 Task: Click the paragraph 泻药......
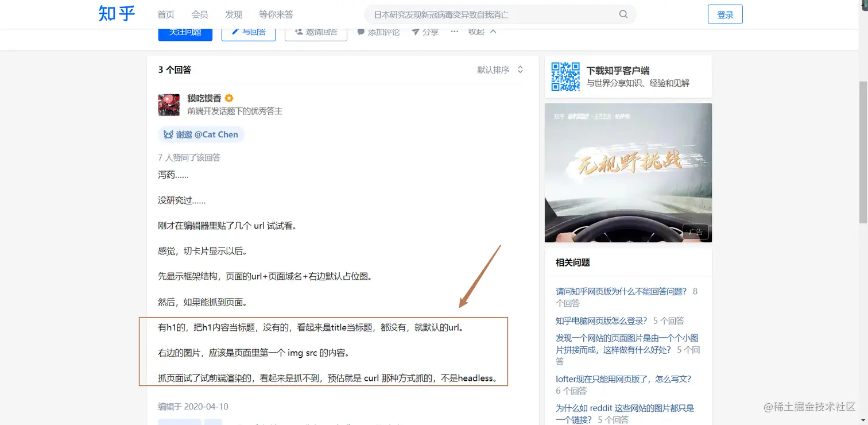[173, 175]
